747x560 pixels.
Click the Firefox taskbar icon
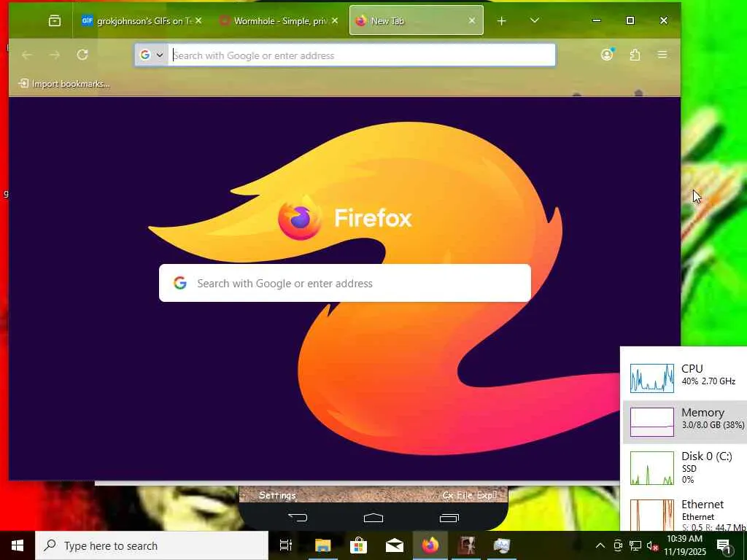click(x=430, y=545)
